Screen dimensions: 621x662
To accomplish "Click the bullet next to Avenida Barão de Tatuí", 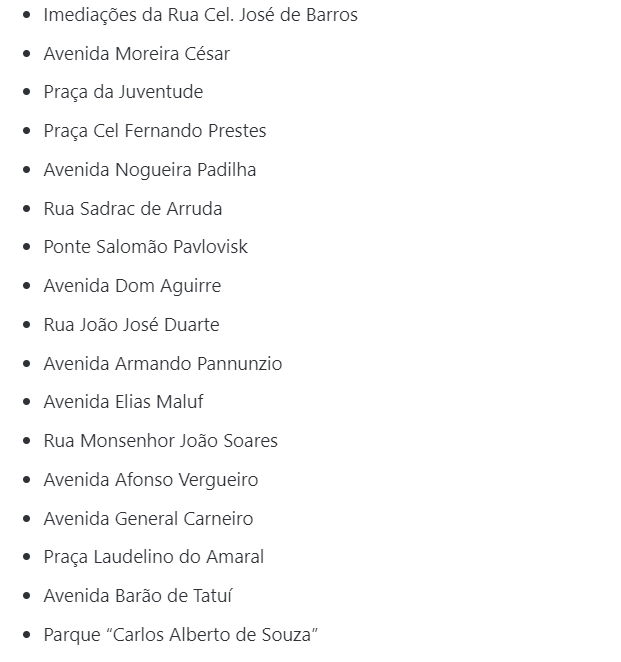I will [26, 596].
